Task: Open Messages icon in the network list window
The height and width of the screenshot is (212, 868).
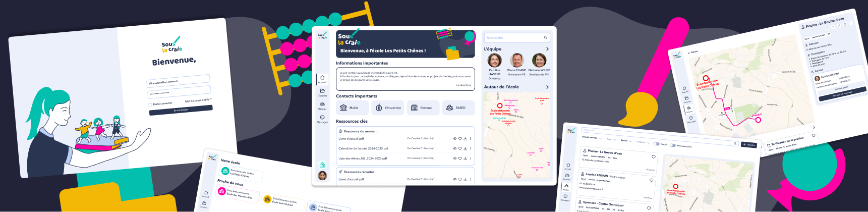Action: click(565, 197)
